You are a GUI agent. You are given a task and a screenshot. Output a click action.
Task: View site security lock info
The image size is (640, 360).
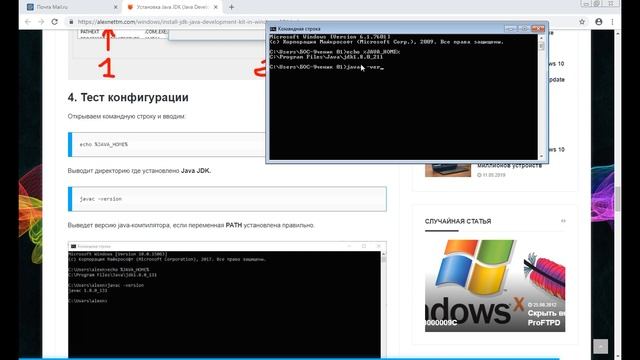[x=71, y=22]
